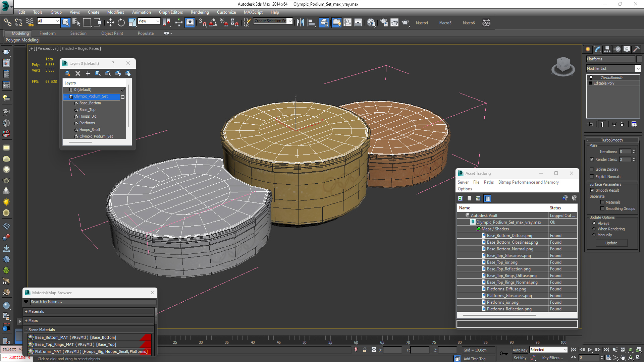
Task: Create new layer in Layer dialog
Action: coord(68,73)
